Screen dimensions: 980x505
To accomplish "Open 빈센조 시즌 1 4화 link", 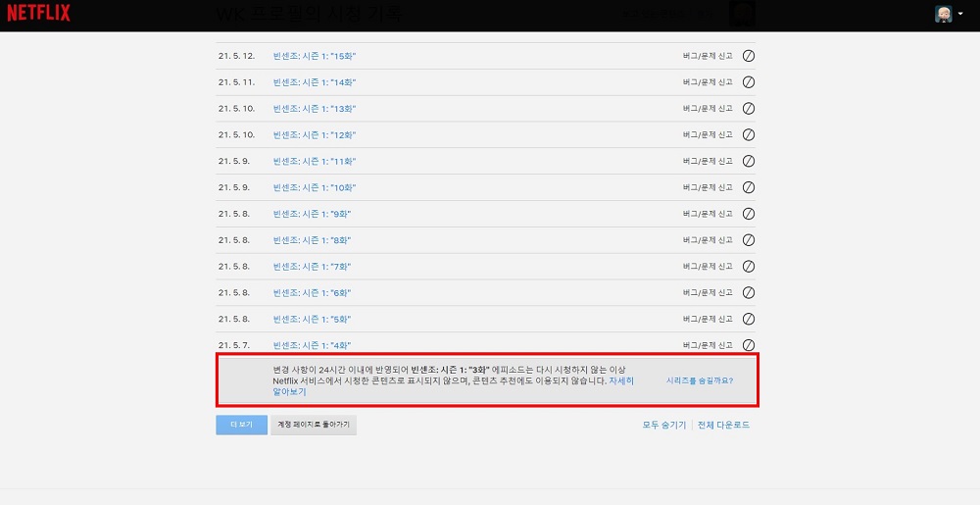I will [312, 345].
